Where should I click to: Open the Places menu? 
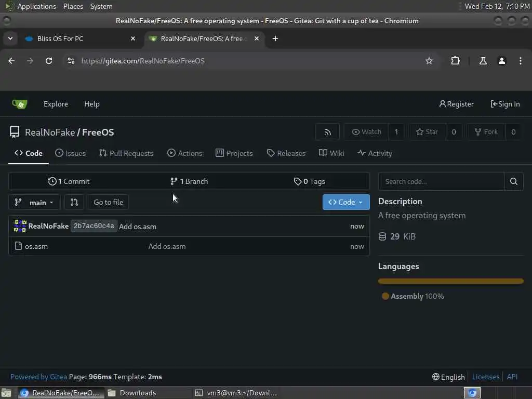pos(73,6)
